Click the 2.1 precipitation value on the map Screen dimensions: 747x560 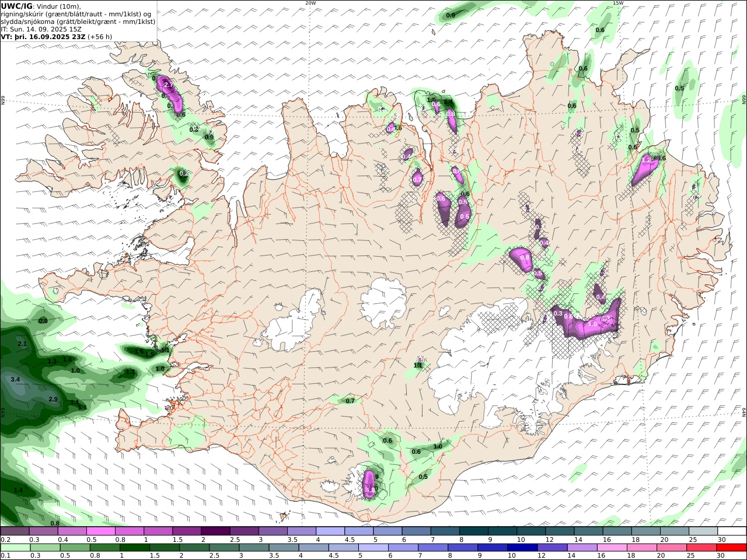22,344
